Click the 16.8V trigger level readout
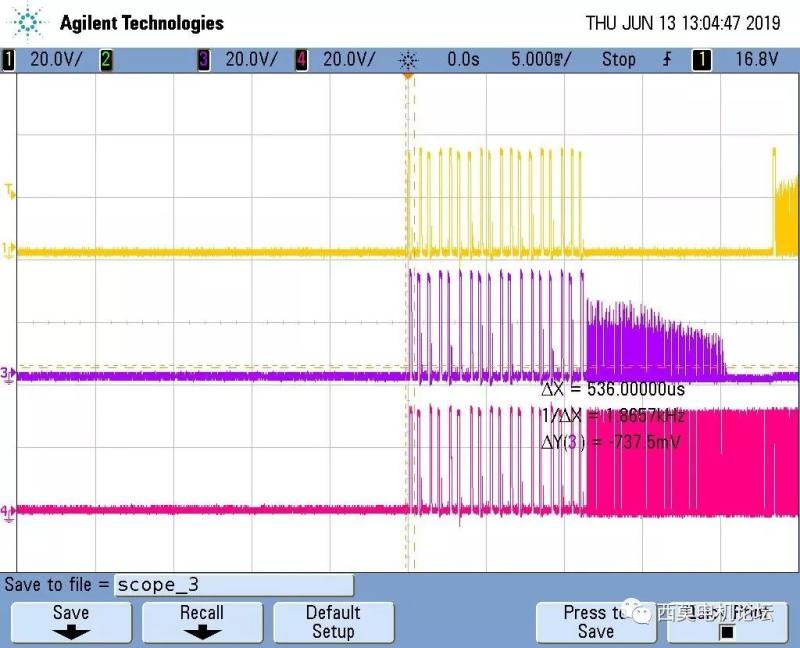 tap(756, 60)
